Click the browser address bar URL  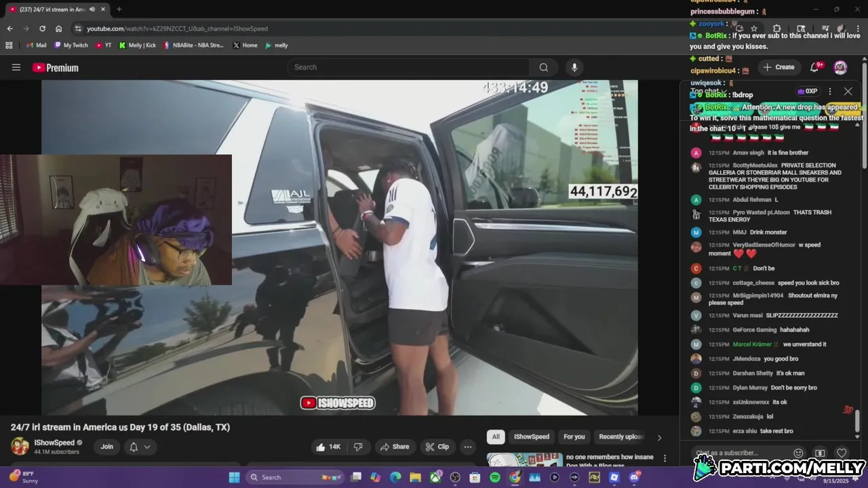[x=177, y=28]
